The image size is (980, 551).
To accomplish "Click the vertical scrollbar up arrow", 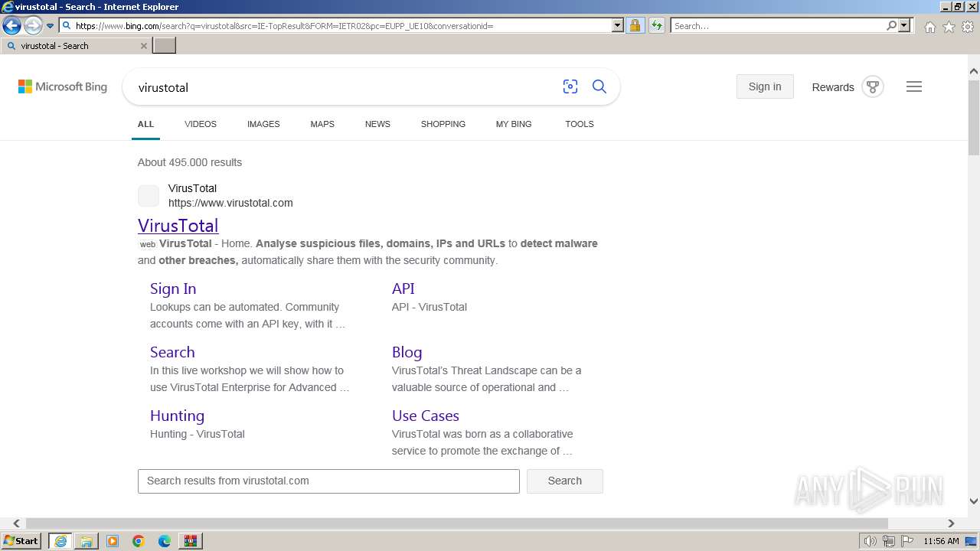I will coord(974,71).
